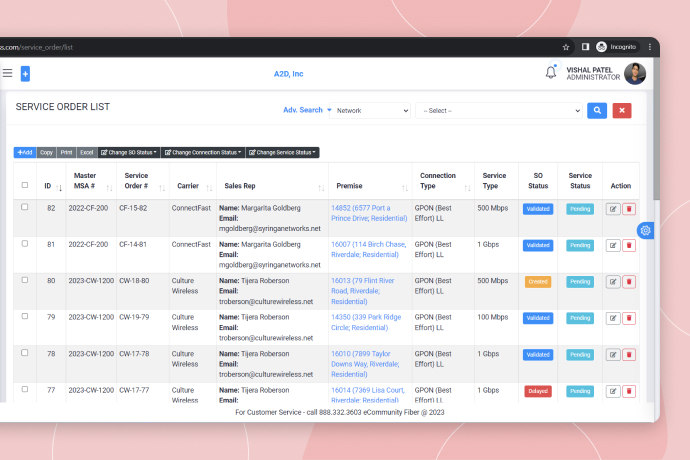Check the row for ID 82
Image resolution: width=690 pixels, height=460 pixels.
25,207
